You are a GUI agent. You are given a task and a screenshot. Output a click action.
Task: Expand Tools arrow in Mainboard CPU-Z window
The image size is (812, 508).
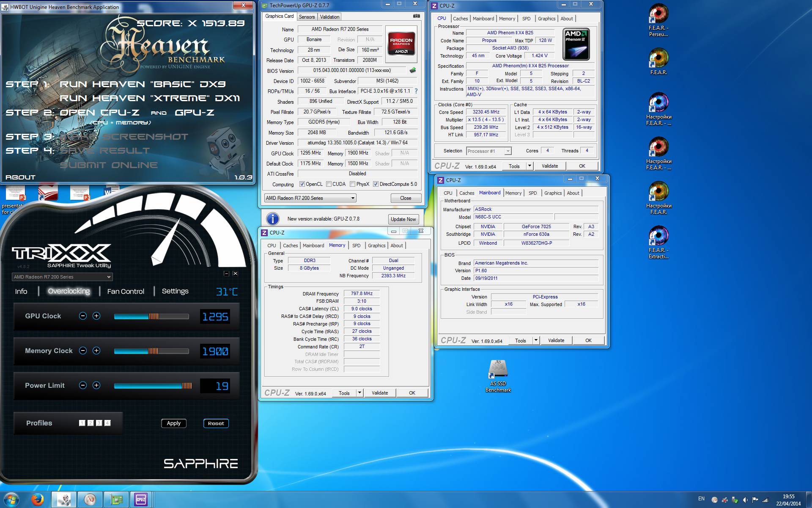[x=536, y=340]
